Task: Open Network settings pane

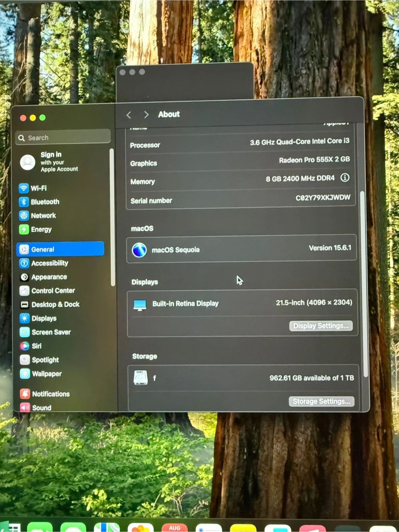Action: tap(43, 215)
